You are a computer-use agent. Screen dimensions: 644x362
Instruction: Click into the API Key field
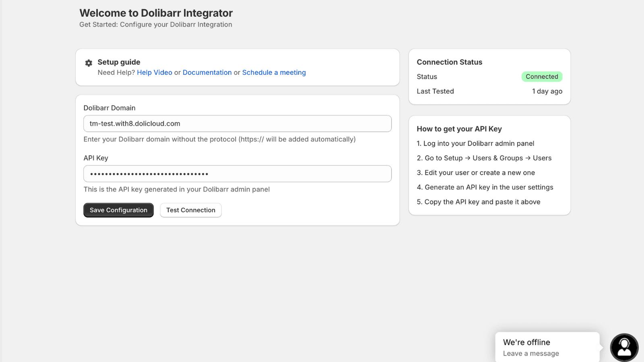(237, 174)
